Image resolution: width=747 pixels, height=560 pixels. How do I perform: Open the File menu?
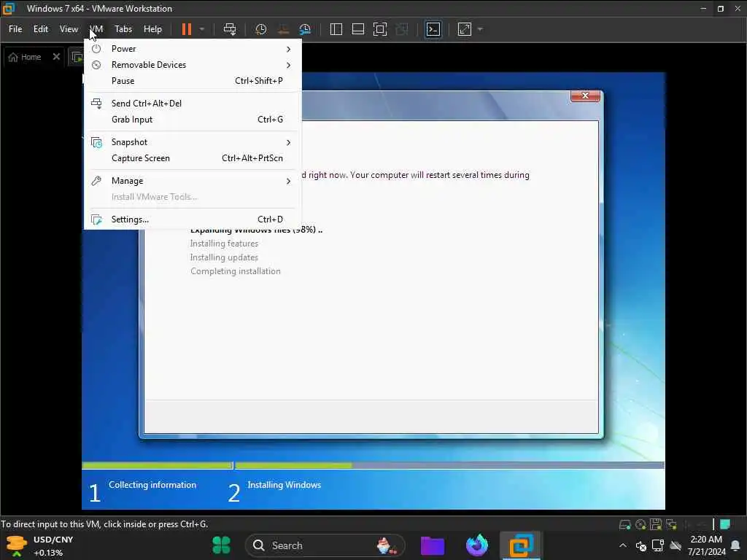[x=15, y=29]
